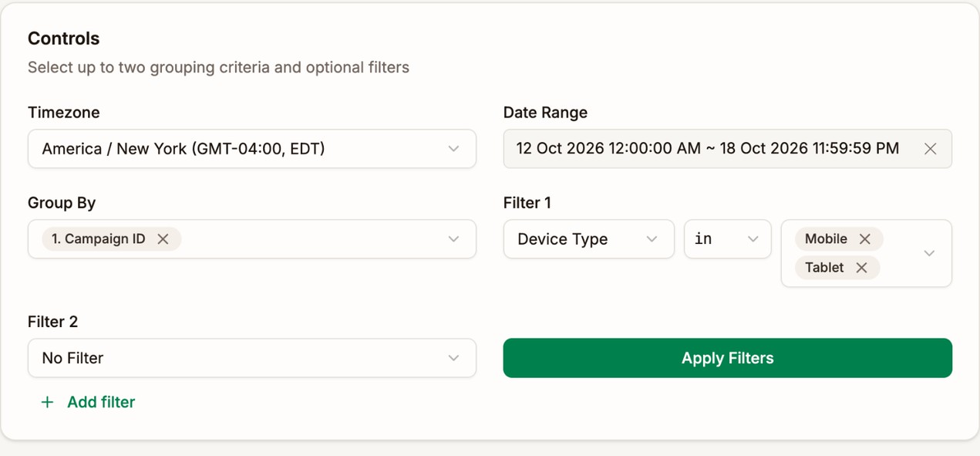Open the Filter 2 No Filter dropdown

[x=252, y=358]
